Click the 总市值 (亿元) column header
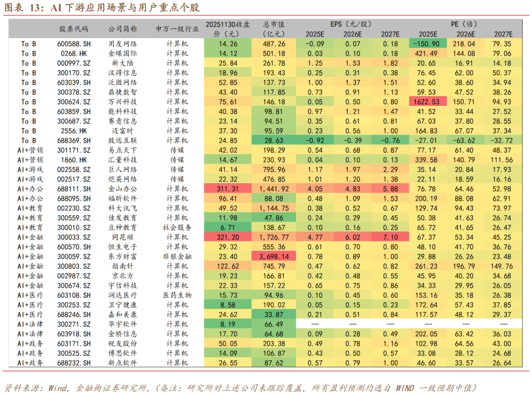This screenshot has width=532, height=395. (274, 29)
